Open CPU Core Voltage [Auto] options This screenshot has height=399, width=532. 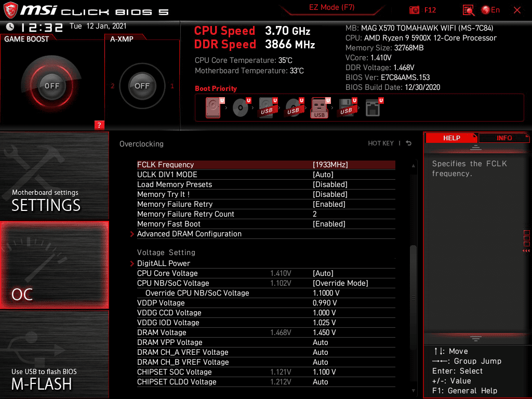(x=266, y=273)
